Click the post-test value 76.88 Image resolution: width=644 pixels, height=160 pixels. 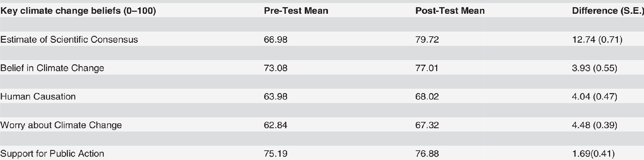click(x=427, y=154)
